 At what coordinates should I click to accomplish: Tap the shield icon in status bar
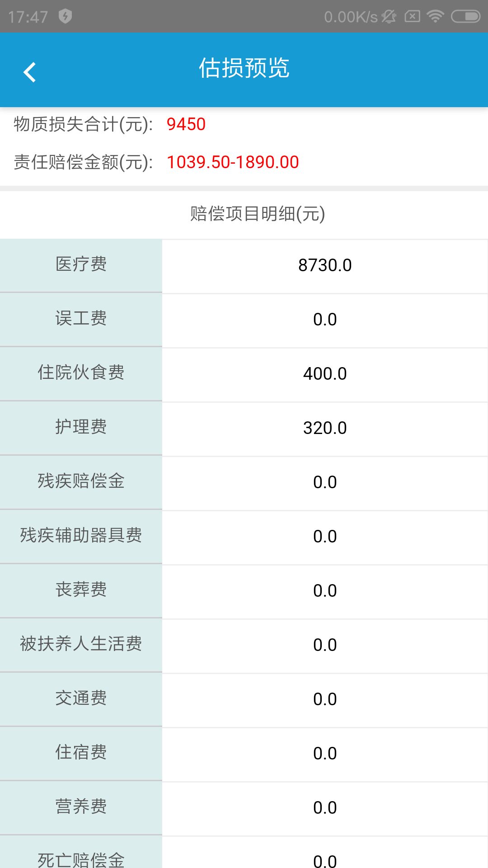[66, 16]
